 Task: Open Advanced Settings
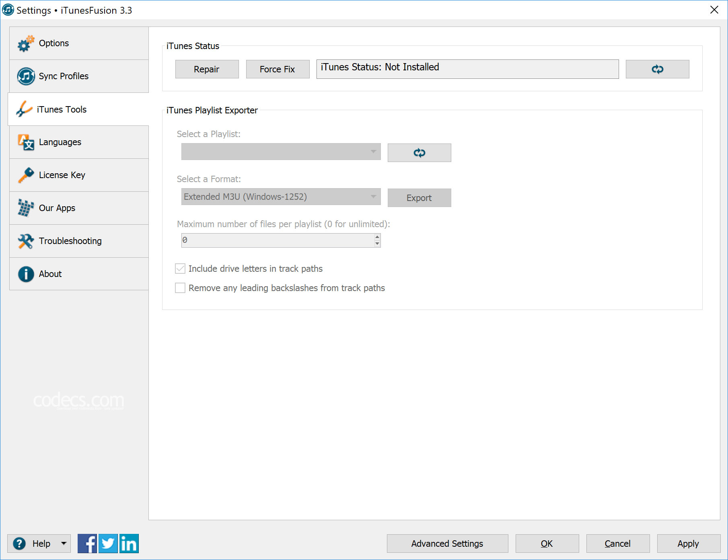pos(447,544)
